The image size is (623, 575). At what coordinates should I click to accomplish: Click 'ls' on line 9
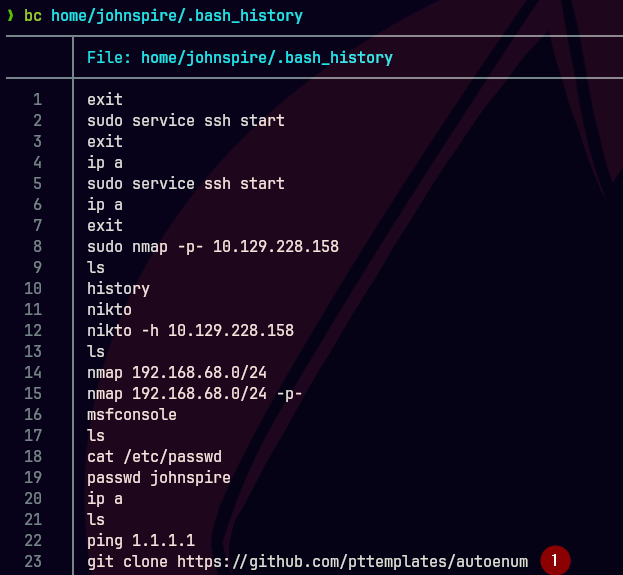coord(96,267)
